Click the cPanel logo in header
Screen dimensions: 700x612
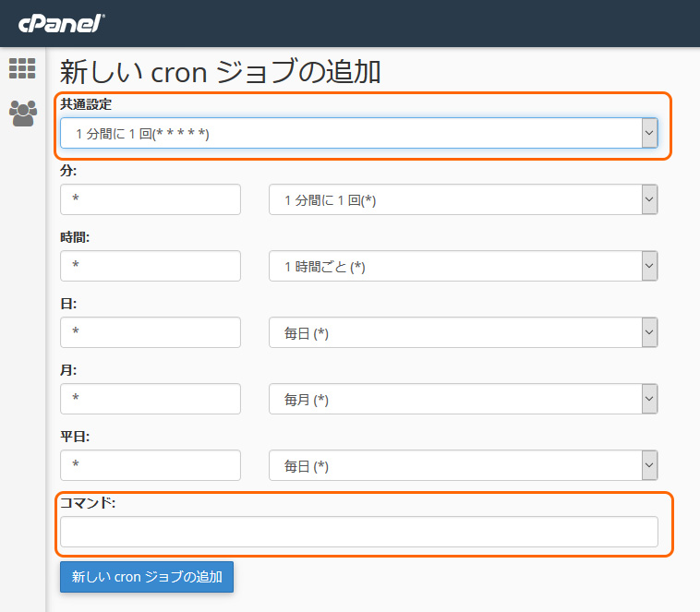coord(62,24)
